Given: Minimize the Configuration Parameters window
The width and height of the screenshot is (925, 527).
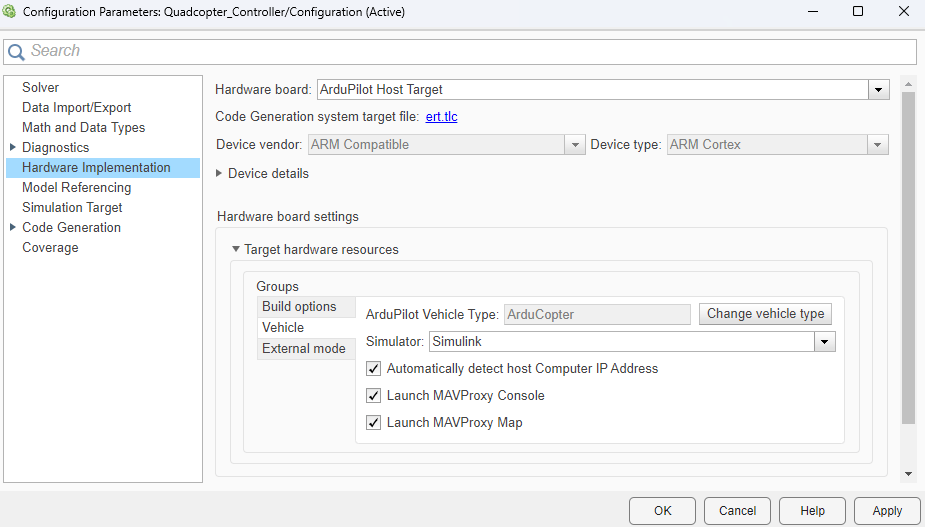Looking at the screenshot, I should (x=813, y=11).
